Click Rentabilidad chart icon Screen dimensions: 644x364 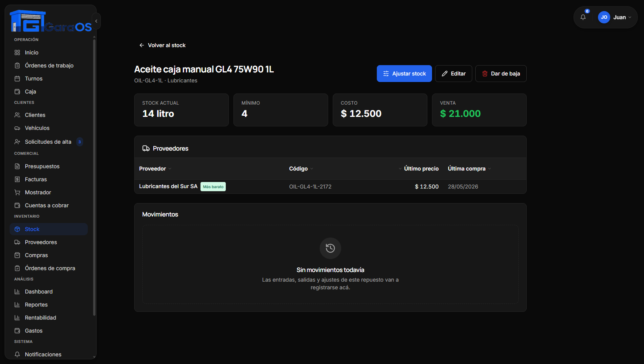click(17, 318)
